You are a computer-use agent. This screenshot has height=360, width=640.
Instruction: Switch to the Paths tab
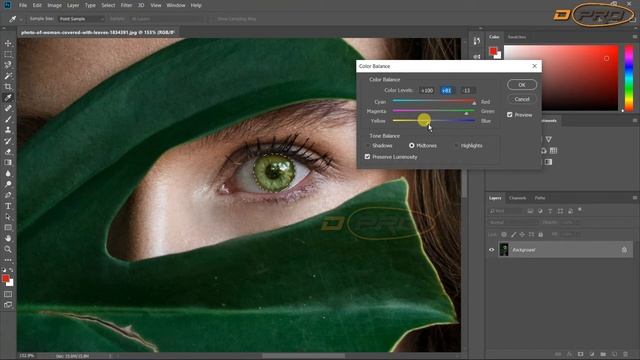coord(540,198)
